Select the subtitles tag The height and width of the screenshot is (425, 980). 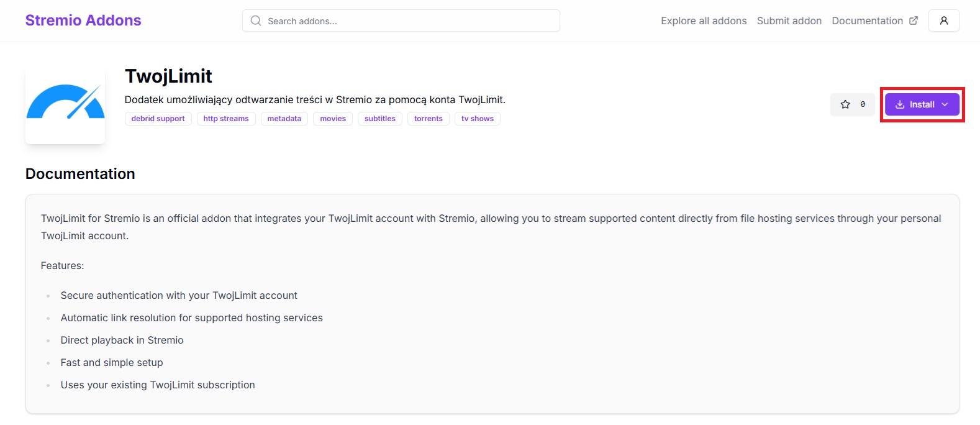pyautogui.click(x=380, y=119)
